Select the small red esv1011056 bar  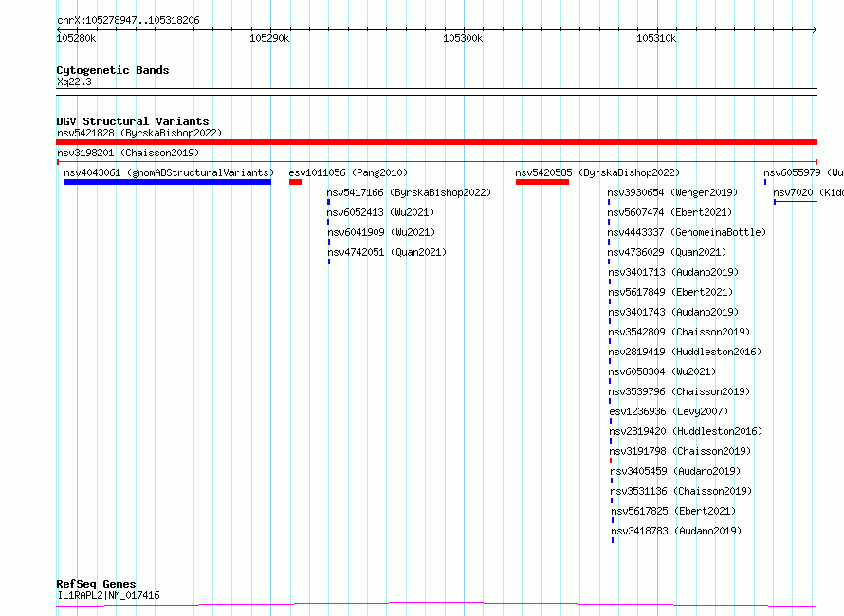pos(295,182)
